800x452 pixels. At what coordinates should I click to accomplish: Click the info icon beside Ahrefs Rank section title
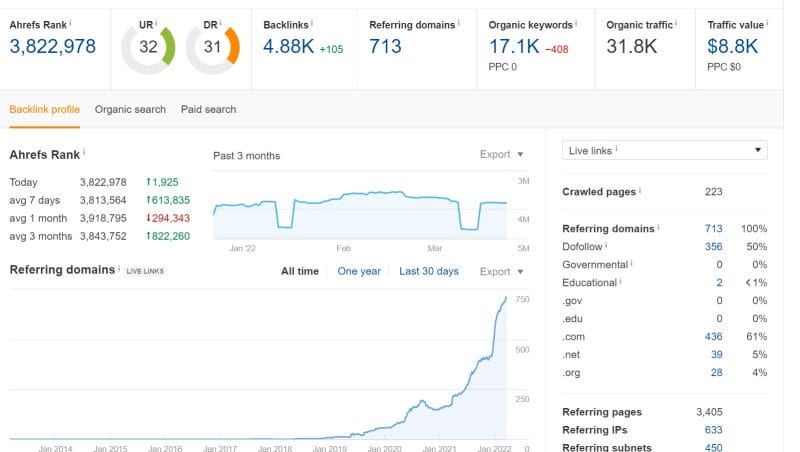[x=84, y=153]
